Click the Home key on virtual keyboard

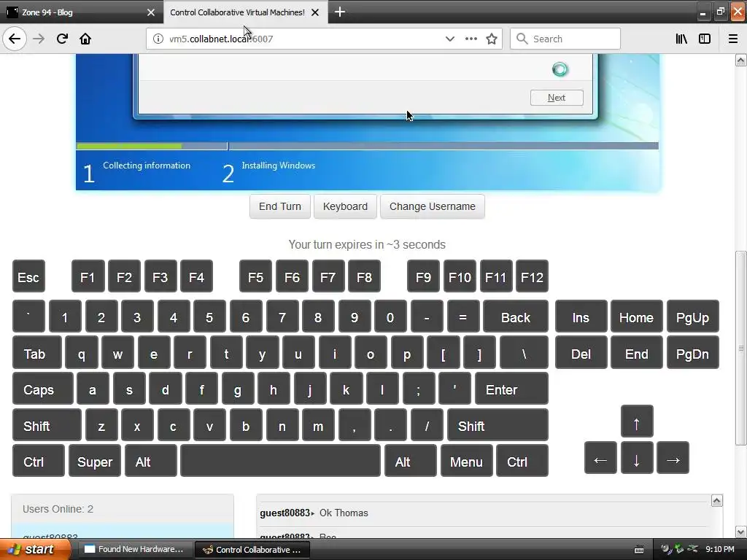[636, 316]
